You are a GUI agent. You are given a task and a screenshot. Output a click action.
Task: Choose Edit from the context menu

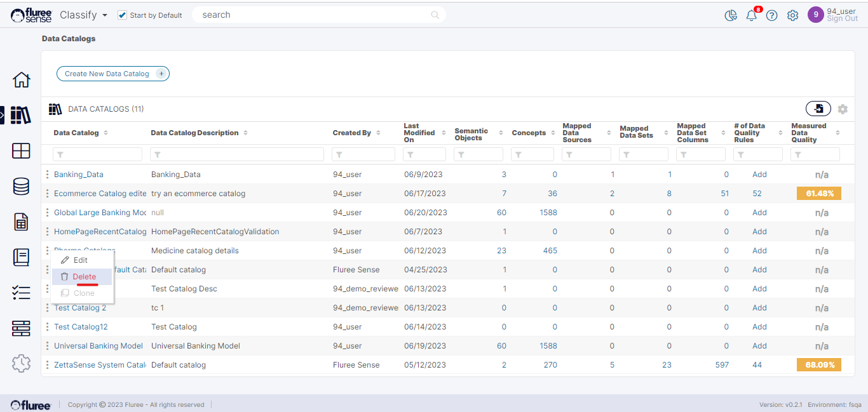pyautogui.click(x=81, y=260)
